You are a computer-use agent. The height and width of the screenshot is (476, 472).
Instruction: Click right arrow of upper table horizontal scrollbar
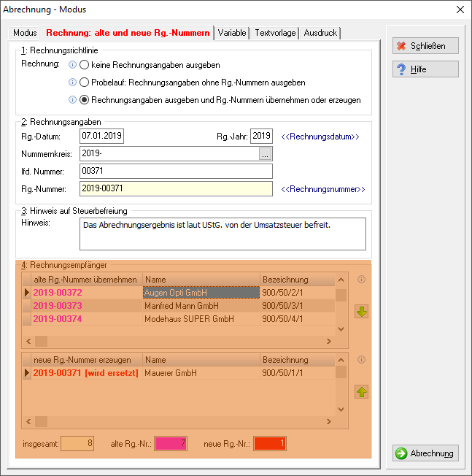point(329,341)
